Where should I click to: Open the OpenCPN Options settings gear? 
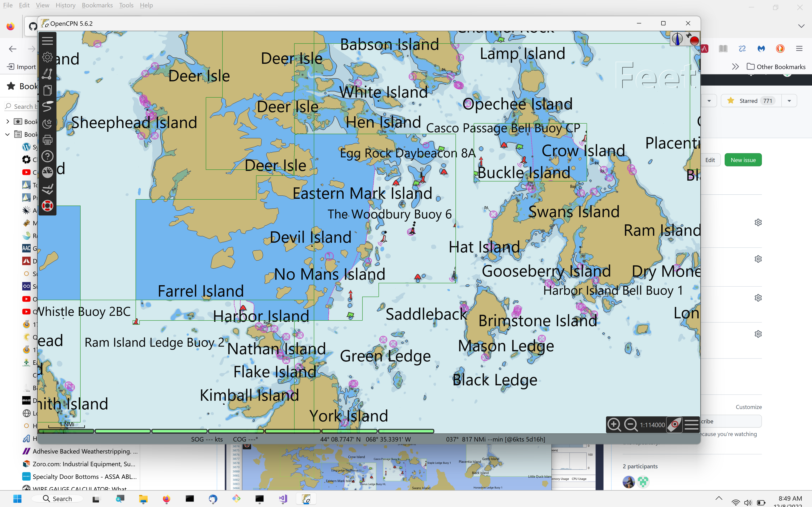47,57
